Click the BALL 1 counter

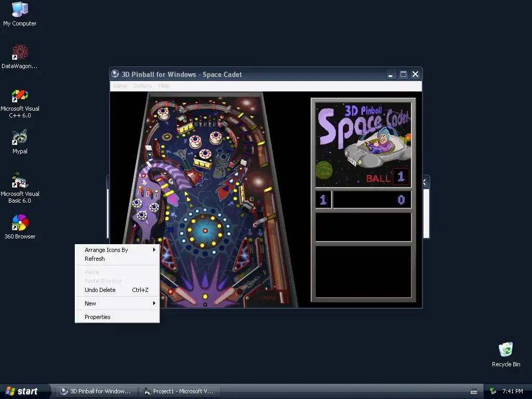coord(388,178)
